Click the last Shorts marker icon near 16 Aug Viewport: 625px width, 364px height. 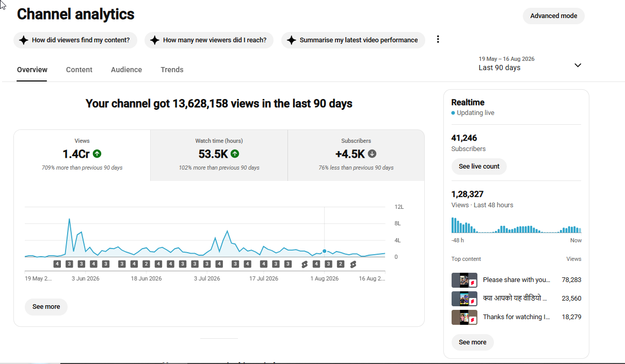pyautogui.click(x=353, y=264)
